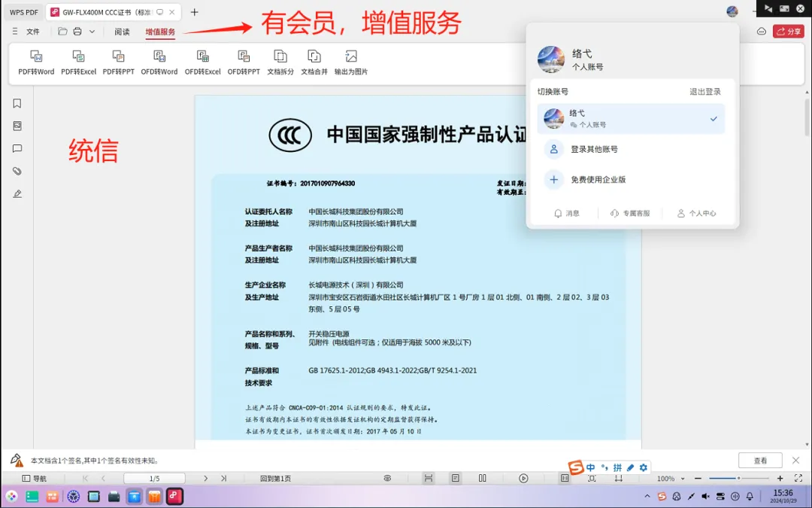
Task: Click the user avatar in title bar
Action: pyautogui.click(x=732, y=11)
